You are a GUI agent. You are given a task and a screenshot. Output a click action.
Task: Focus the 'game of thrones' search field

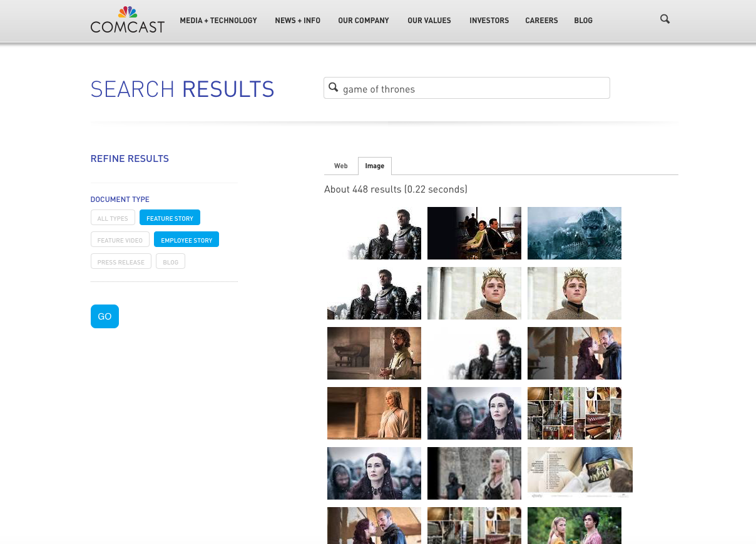[x=467, y=88]
